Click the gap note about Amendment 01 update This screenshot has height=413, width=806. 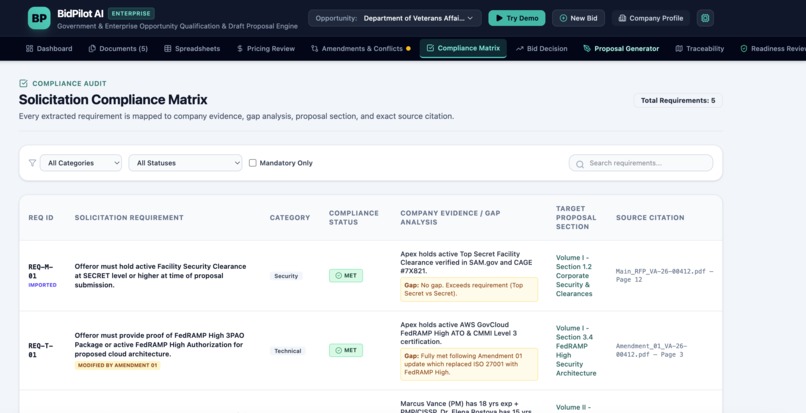469,364
